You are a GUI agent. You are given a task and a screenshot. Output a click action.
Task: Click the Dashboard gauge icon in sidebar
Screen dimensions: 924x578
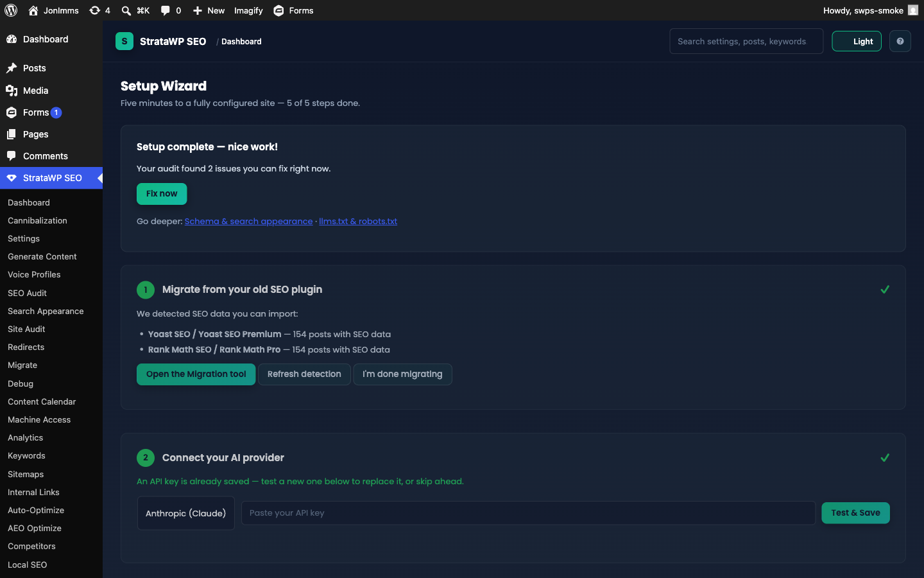(x=12, y=39)
